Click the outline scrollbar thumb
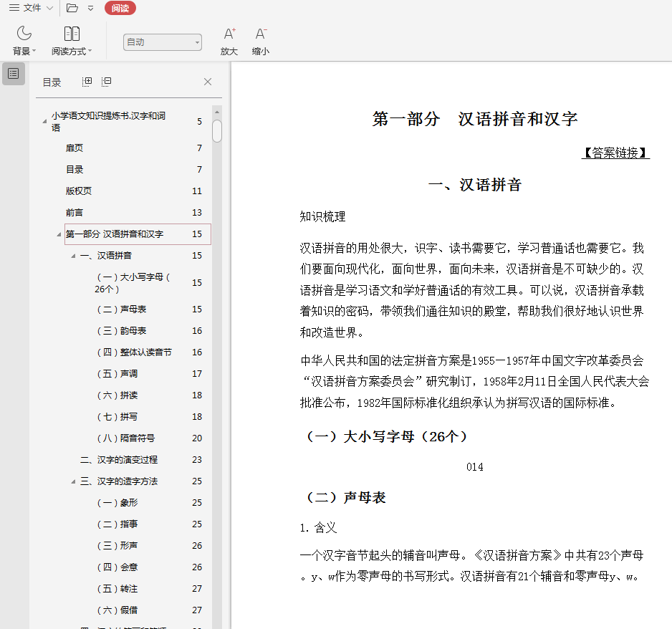Screen dimensions: 672x629 pyautogui.click(x=217, y=130)
